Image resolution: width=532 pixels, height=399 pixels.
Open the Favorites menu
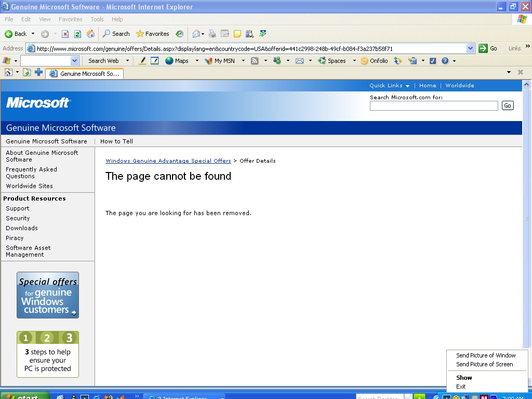(x=70, y=19)
